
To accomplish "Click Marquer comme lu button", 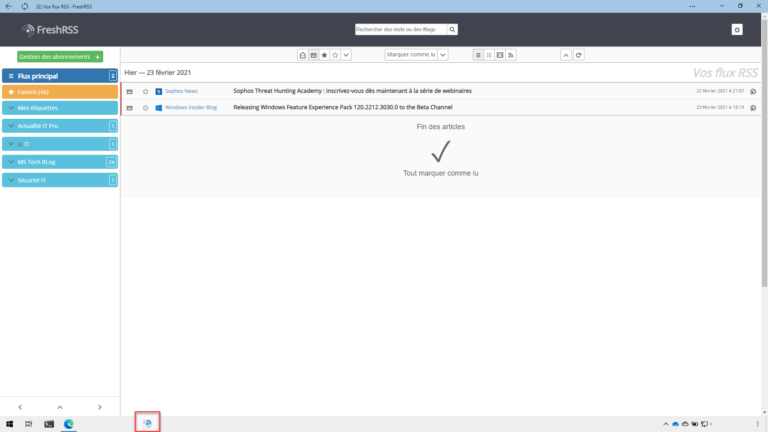I will coord(411,55).
